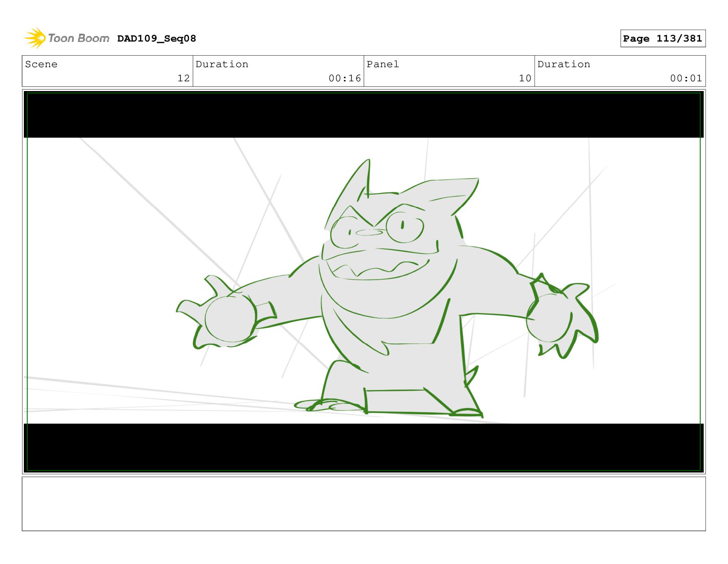Click the Scene header label
728x564 pixels.
point(41,64)
